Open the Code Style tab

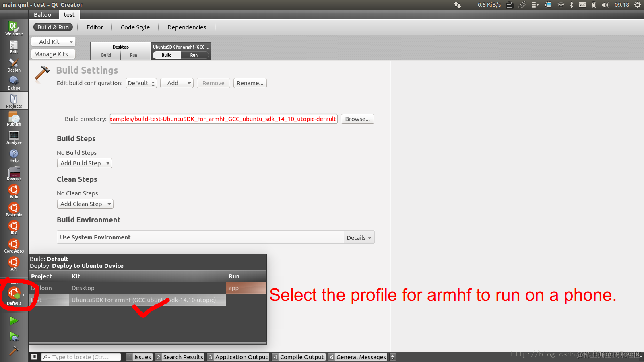point(135,27)
